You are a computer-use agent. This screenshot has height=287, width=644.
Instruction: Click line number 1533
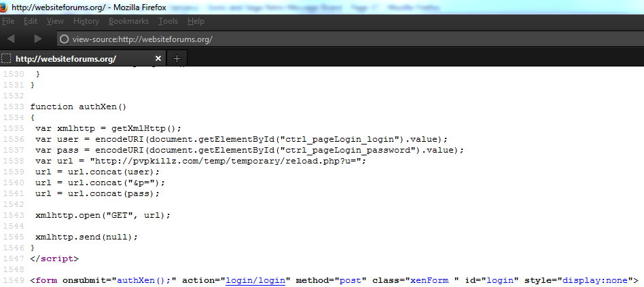click(14, 107)
